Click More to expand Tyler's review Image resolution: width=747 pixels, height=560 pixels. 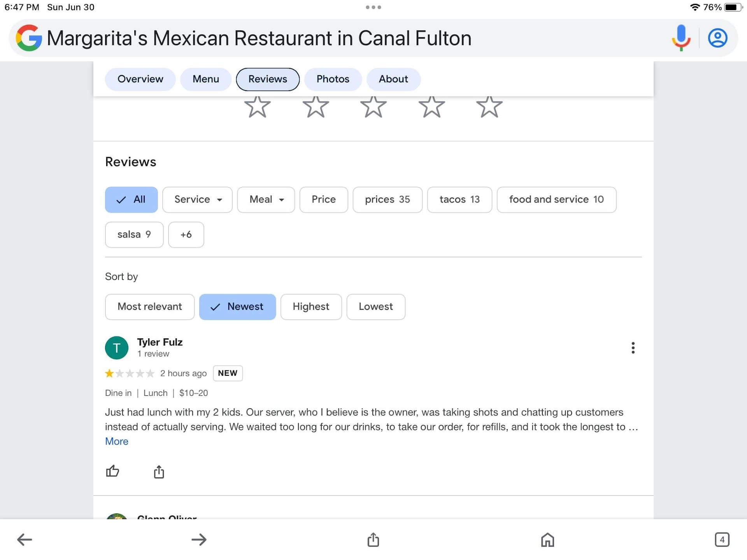pos(116,441)
